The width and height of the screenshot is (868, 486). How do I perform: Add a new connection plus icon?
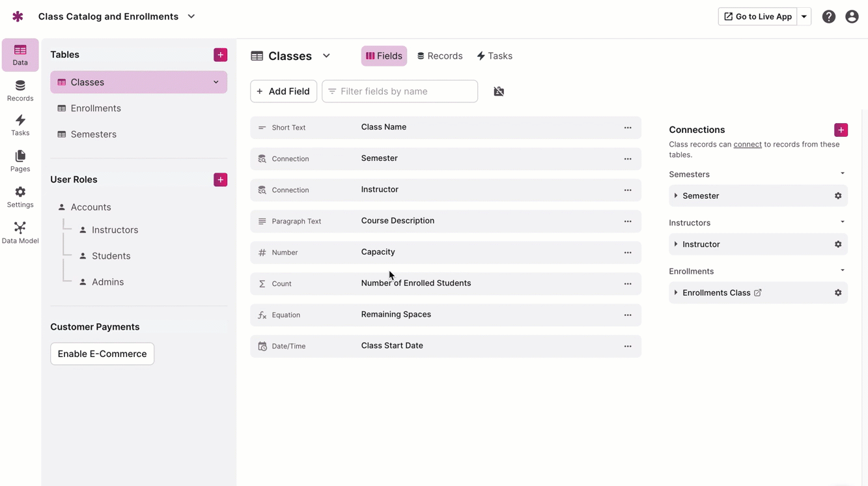(x=841, y=130)
